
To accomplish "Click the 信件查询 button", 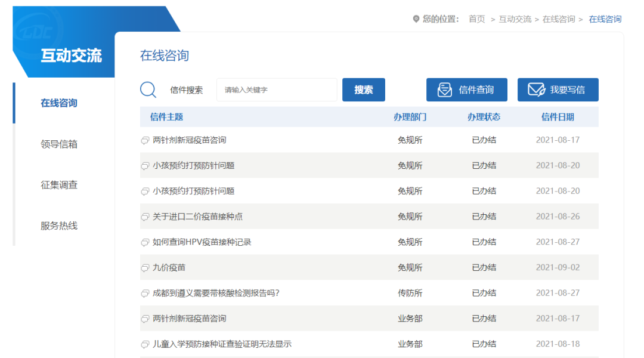I will click(466, 90).
